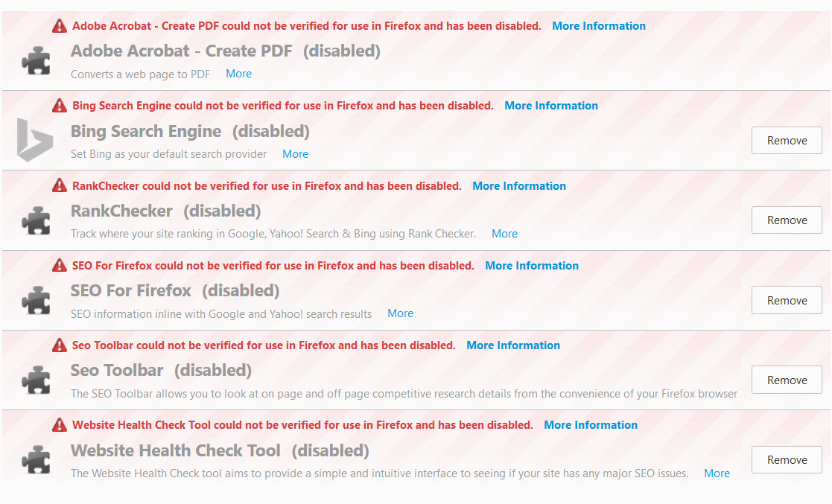
Task: Open More Information for Adobe Acrobat warning
Action: tap(599, 26)
